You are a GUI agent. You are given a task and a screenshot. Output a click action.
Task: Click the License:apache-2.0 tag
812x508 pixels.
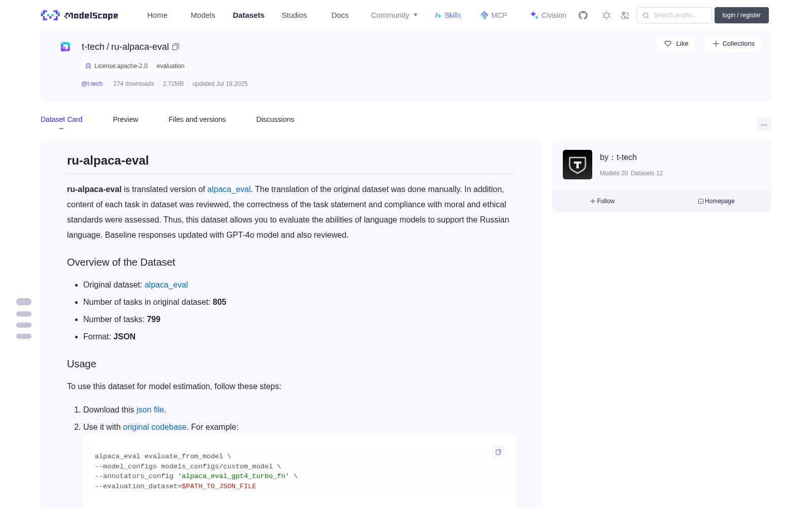click(116, 66)
